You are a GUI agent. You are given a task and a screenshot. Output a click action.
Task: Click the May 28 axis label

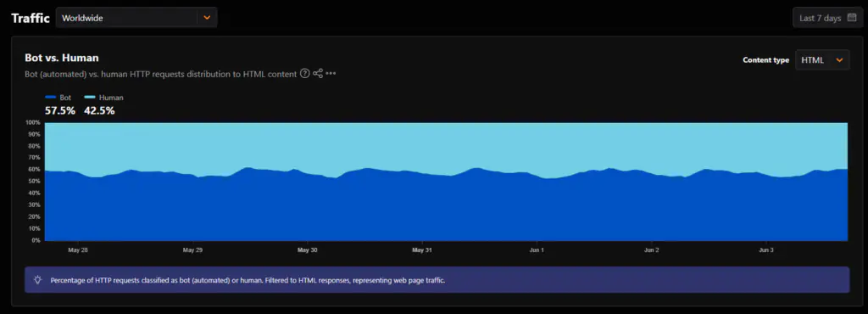pyautogui.click(x=78, y=250)
